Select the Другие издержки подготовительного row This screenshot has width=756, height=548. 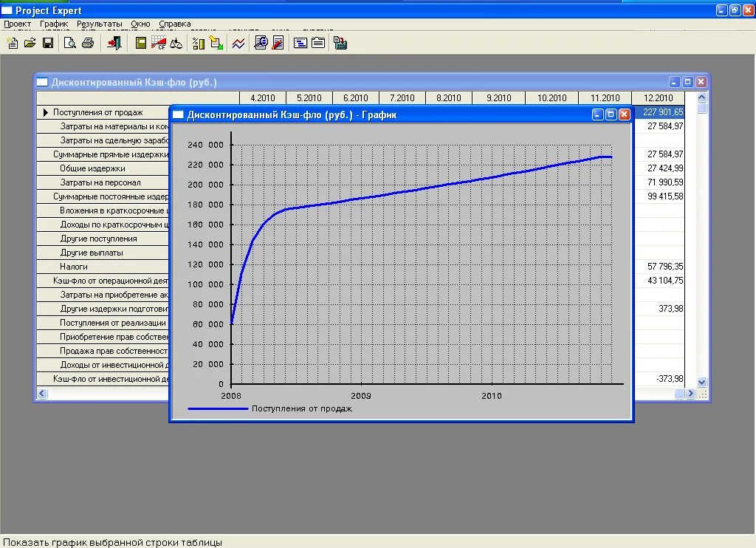coord(103,308)
